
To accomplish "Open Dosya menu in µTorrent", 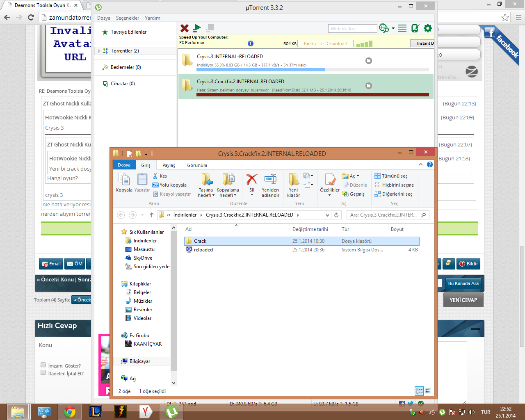I will click(x=104, y=18).
